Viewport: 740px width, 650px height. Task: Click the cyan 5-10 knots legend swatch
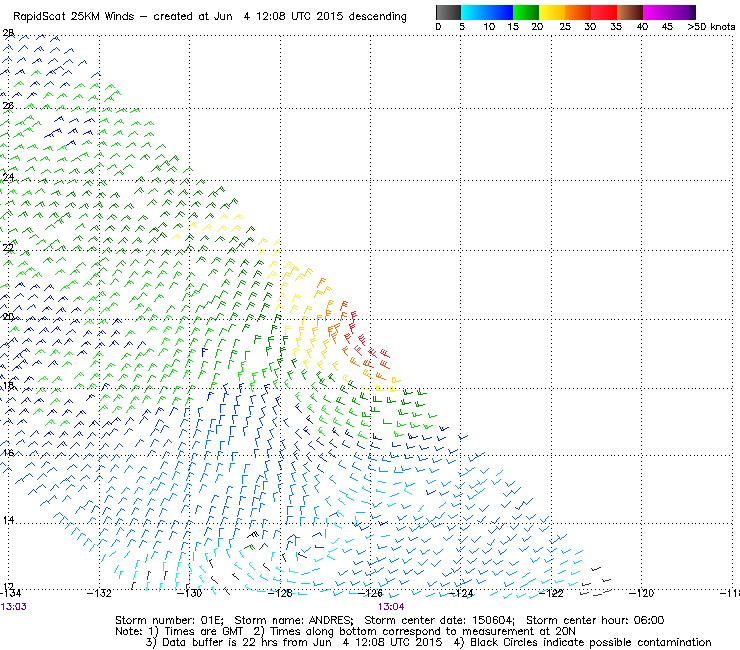pyautogui.click(x=473, y=12)
